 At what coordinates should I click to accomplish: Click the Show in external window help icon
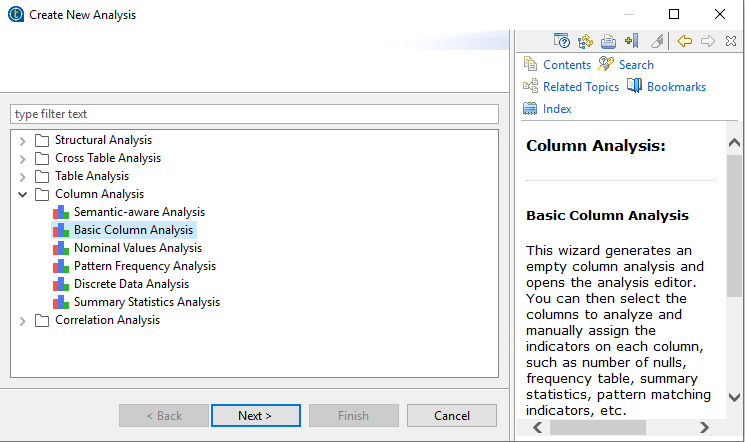pyautogui.click(x=561, y=41)
